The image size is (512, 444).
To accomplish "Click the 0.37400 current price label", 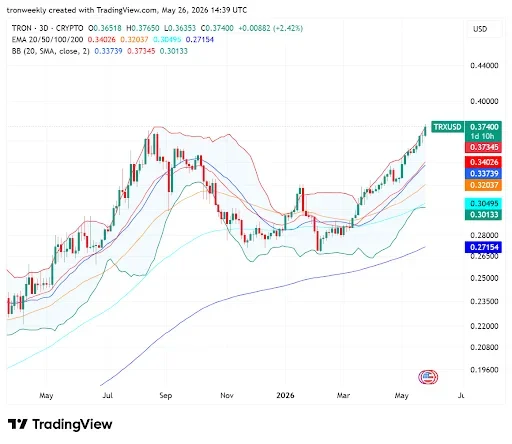I will click(484, 127).
